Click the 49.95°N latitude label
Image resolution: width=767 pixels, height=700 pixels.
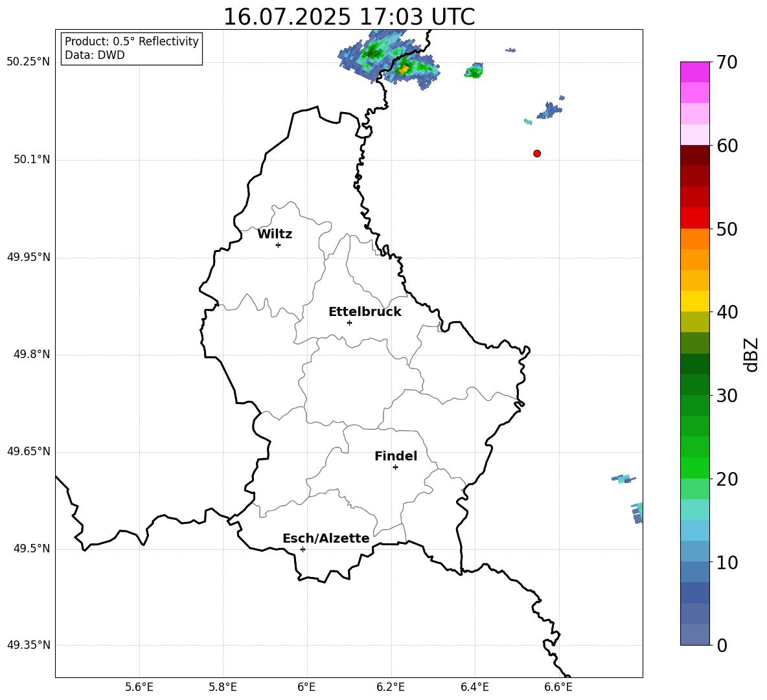coord(29,256)
